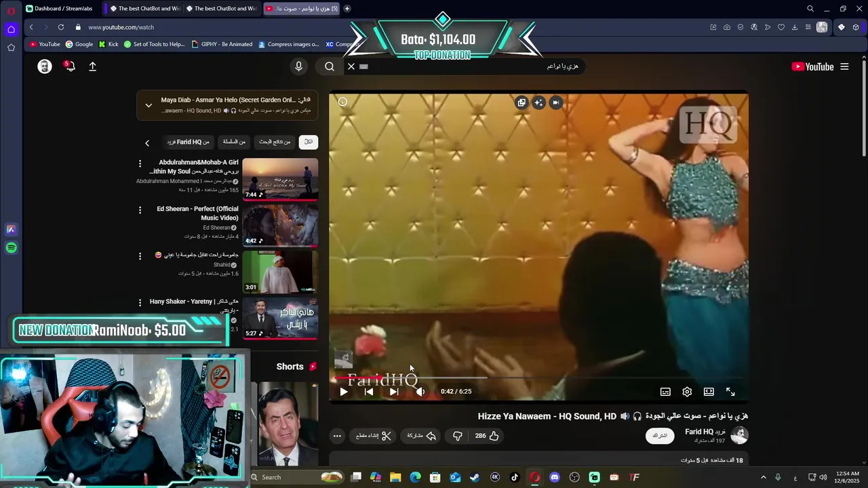The height and width of the screenshot is (488, 868).
Task: Click the sparkle icon above the video
Action: coord(538,102)
